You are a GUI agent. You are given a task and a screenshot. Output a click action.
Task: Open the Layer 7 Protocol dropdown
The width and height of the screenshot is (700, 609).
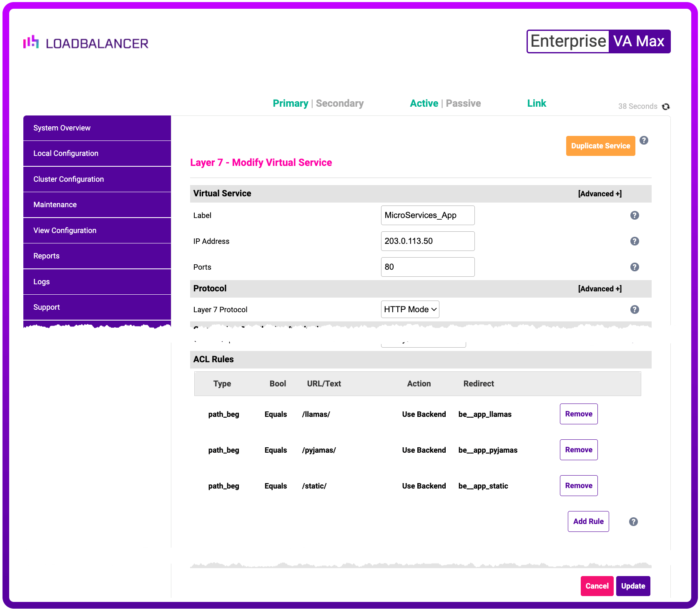point(410,309)
